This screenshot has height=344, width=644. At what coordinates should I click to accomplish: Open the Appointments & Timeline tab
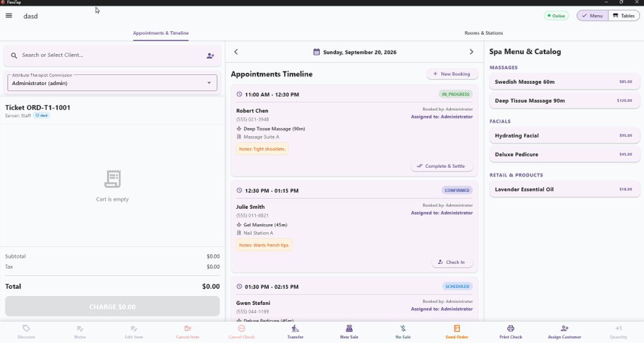160,33
